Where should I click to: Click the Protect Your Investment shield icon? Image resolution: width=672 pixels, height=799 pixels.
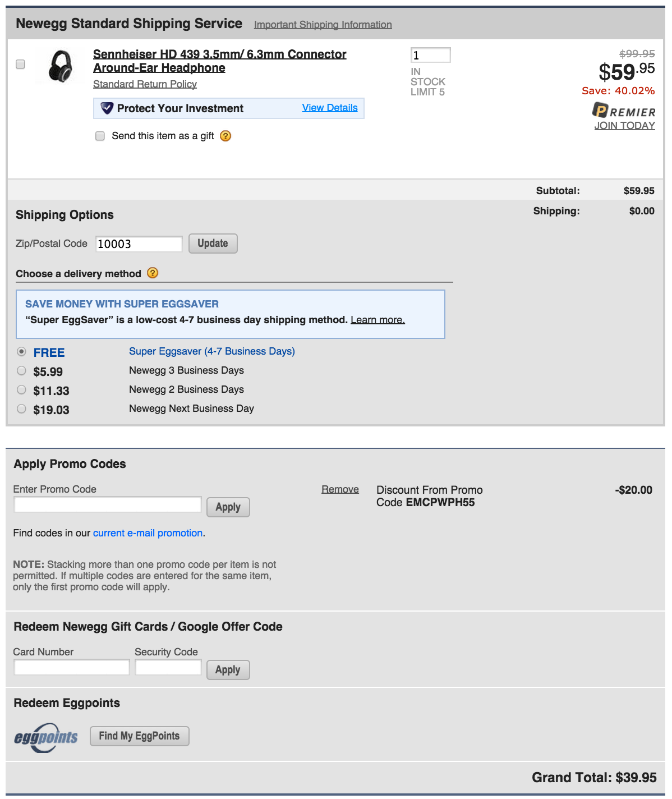tap(107, 108)
